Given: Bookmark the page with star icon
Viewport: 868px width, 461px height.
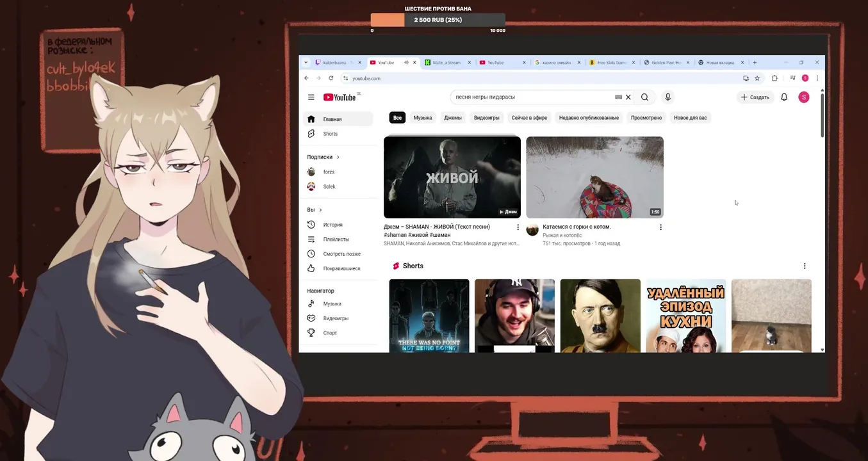Looking at the screenshot, I should coord(757,78).
